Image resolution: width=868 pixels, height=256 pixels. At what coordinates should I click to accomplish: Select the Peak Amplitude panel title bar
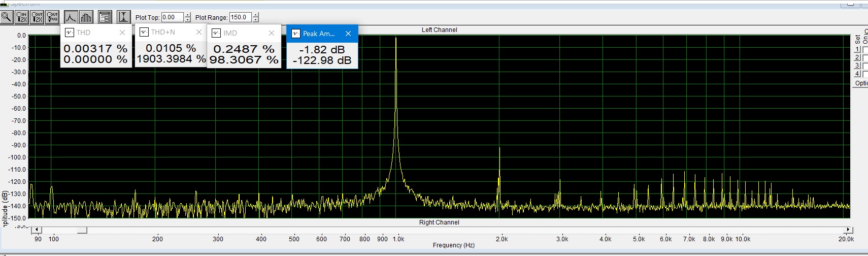(322, 34)
